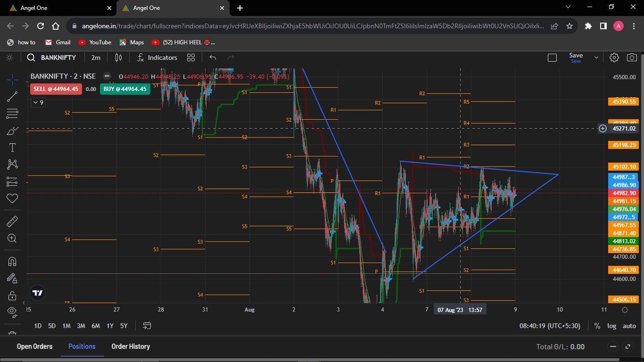Enable log scale on price axis
The width and height of the screenshot is (644, 362).
click(611, 326)
